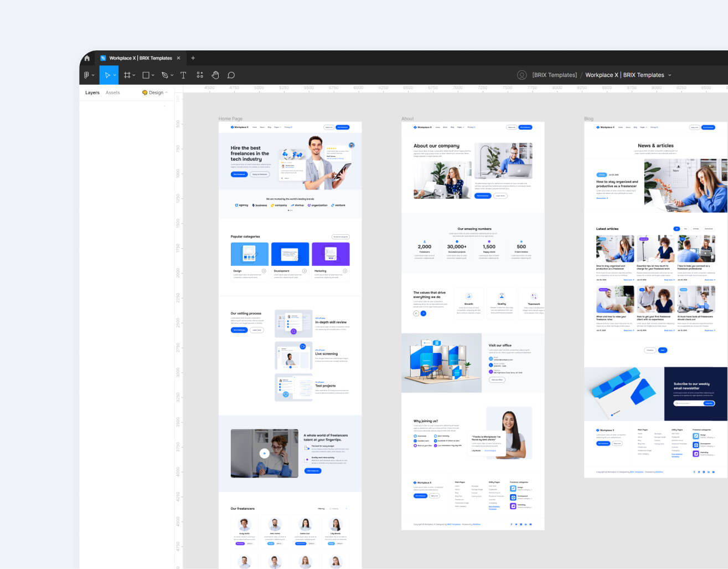This screenshot has width=728, height=569.
Task: Select the Pen tool
Action: [x=164, y=75]
